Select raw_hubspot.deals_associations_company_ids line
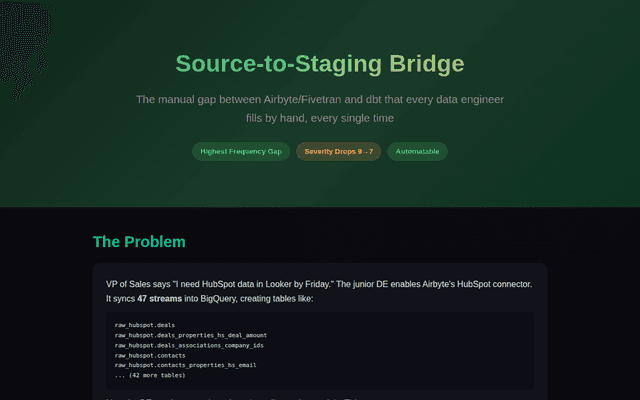 pos(189,345)
